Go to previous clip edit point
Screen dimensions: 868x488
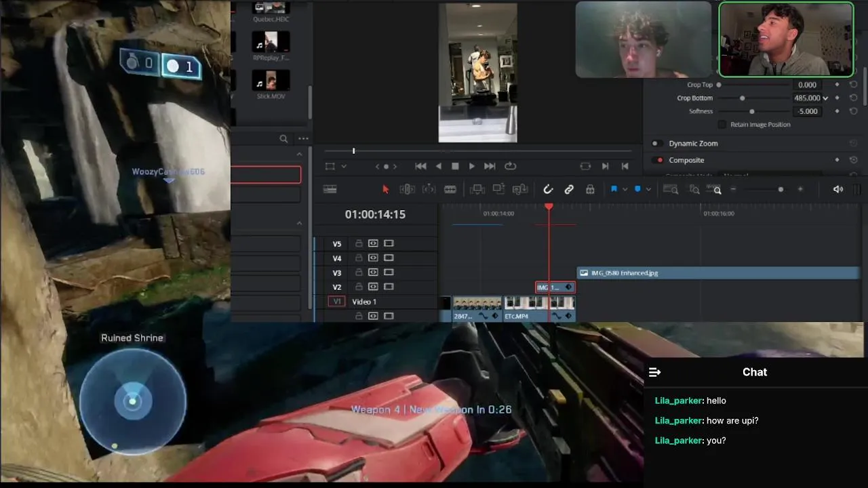pyautogui.click(x=625, y=166)
